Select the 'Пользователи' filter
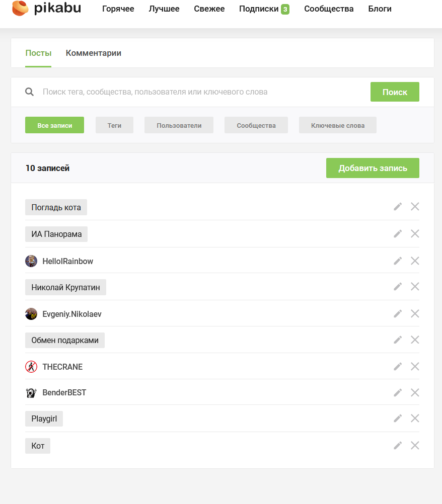The width and height of the screenshot is (442, 504). coord(179,125)
